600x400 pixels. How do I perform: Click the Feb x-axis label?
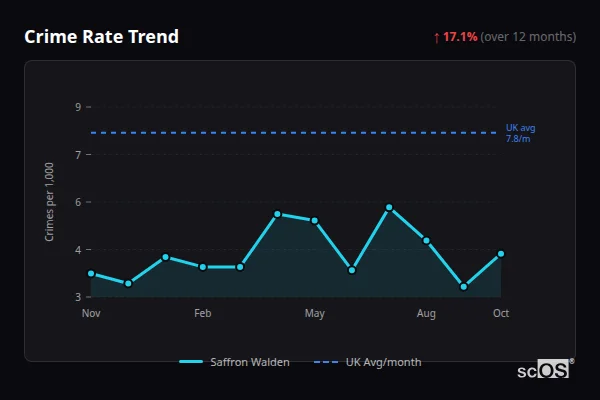[x=203, y=313]
